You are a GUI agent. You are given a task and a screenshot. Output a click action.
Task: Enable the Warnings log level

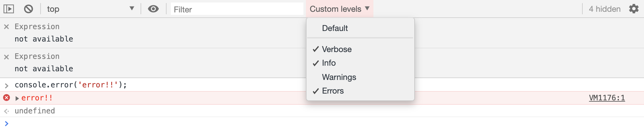(339, 77)
